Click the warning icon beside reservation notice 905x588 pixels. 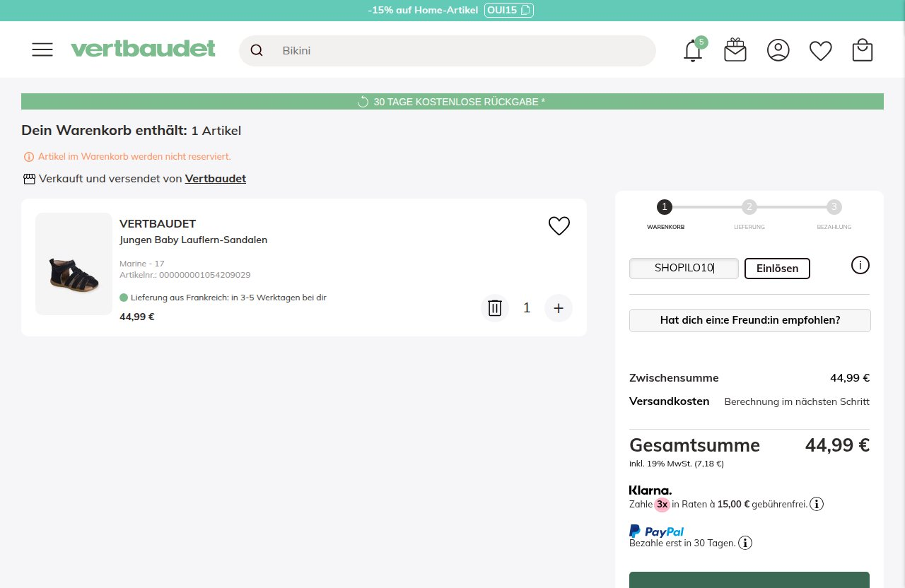29,157
